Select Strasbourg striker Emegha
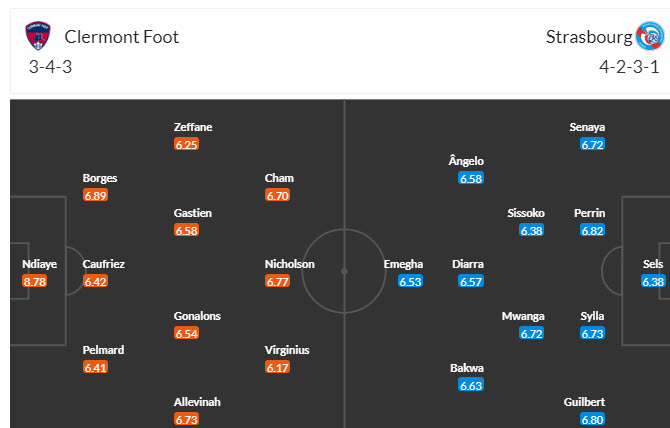The image size is (670, 428). click(x=404, y=264)
